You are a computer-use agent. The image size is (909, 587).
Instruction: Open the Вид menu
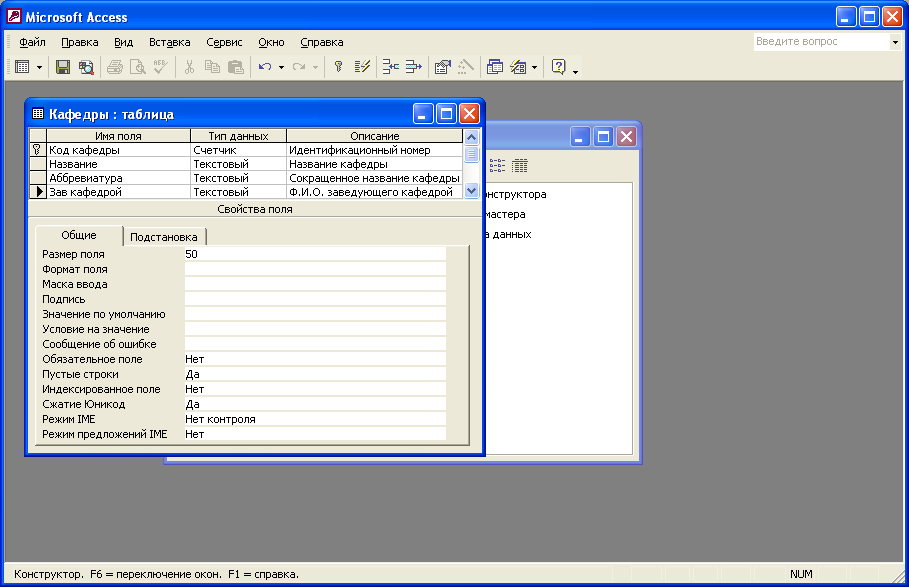pos(123,42)
